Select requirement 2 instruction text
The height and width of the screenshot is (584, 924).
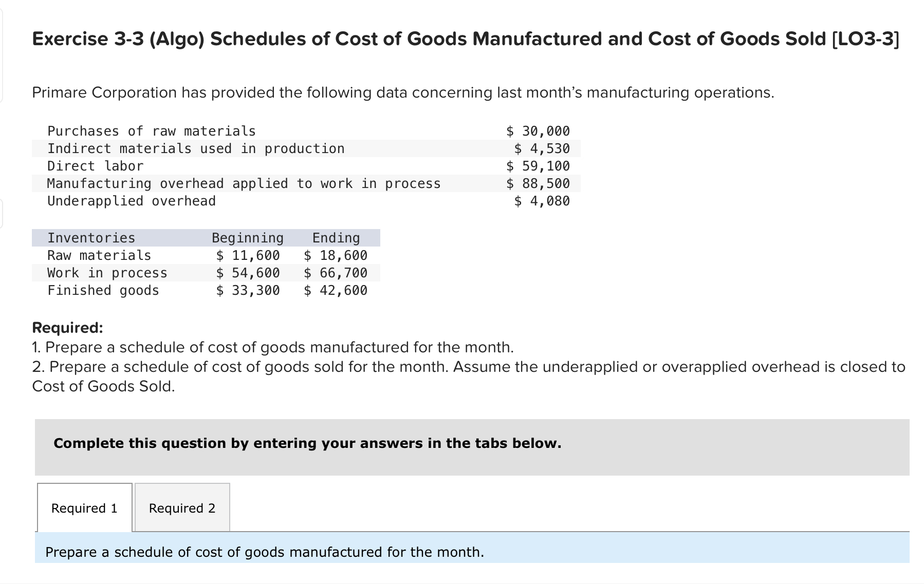(x=463, y=367)
